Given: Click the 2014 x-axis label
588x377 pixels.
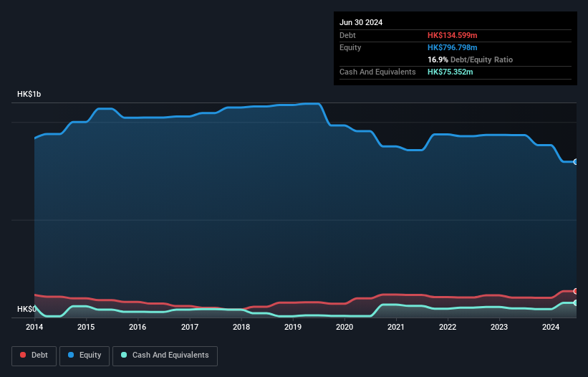Looking at the screenshot, I should point(34,327).
